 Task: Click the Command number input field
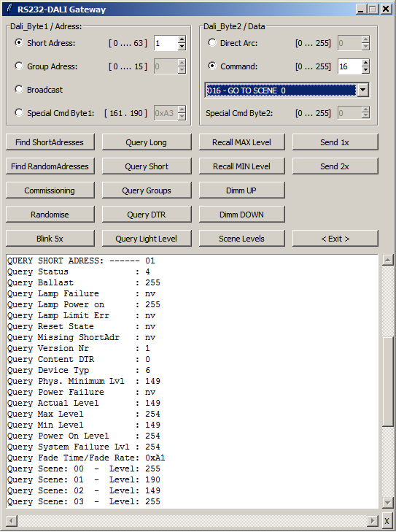[349, 66]
